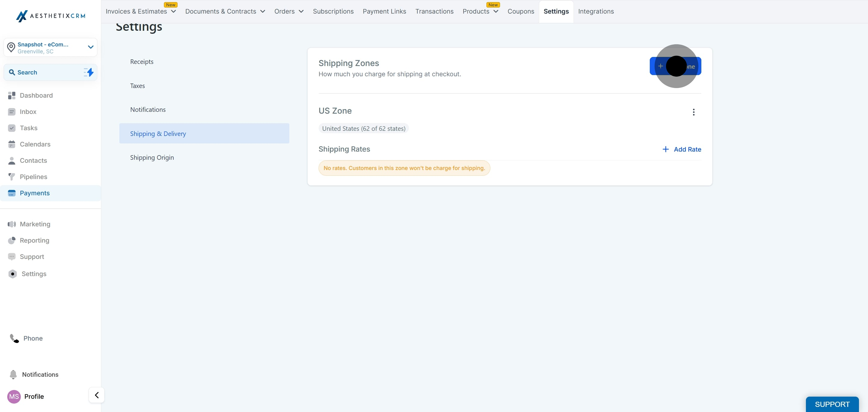Viewport: 868px width, 412px height.
Task: Click the no rates warning message
Action: [x=404, y=168]
